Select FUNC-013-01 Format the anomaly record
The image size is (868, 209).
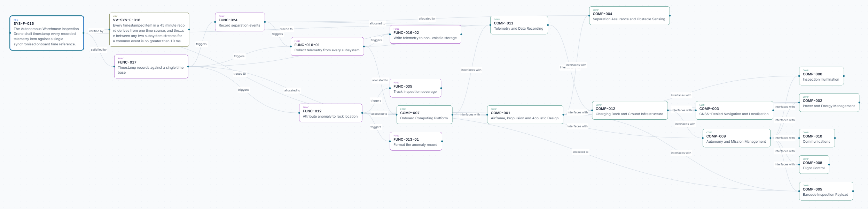(x=416, y=141)
